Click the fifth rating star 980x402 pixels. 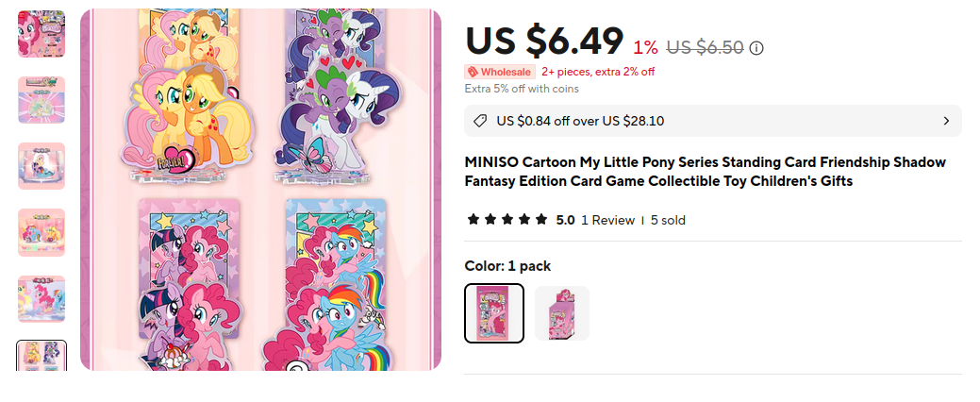point(541,220)
